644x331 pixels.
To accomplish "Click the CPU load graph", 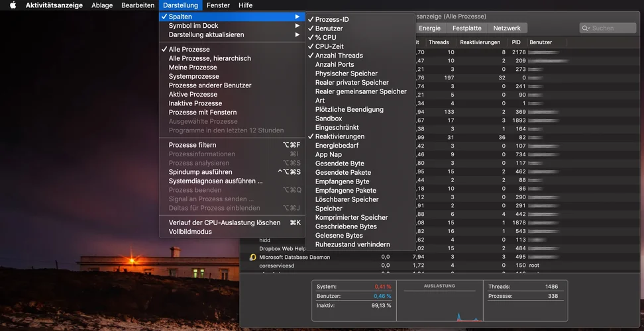I will 438,305.
